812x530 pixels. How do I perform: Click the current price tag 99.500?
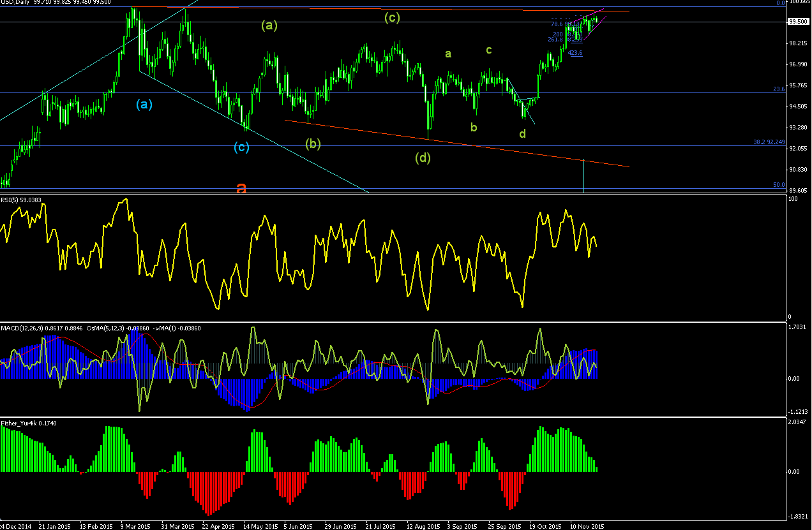[799, 22]
